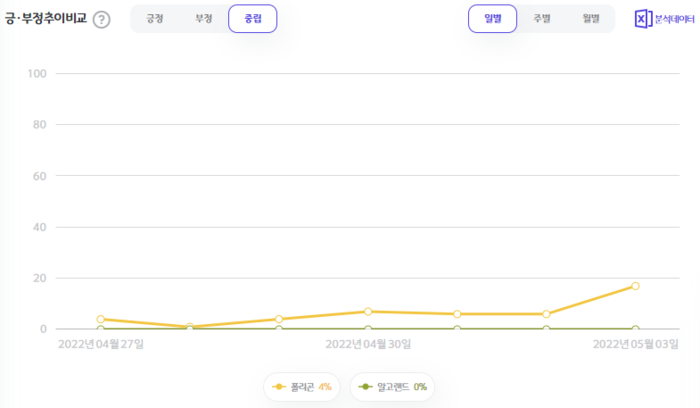Click the help question mark icon

coord(101,19)
